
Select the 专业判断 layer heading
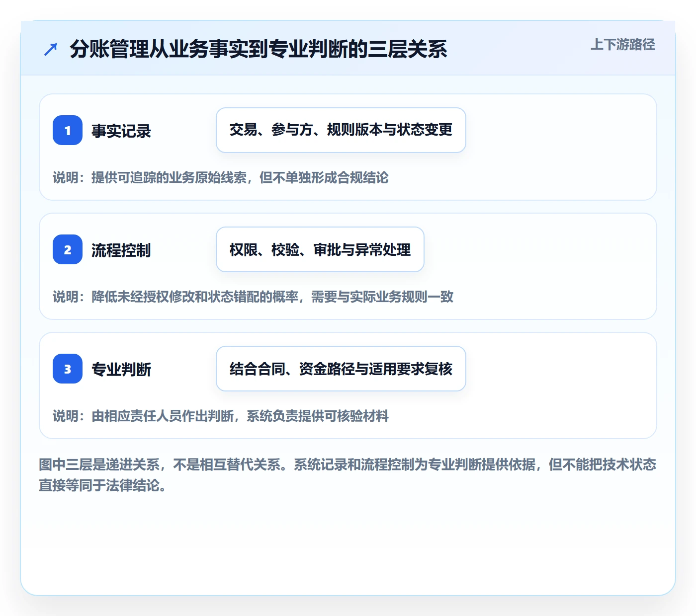pyautogui.click(x=121, y=370)
